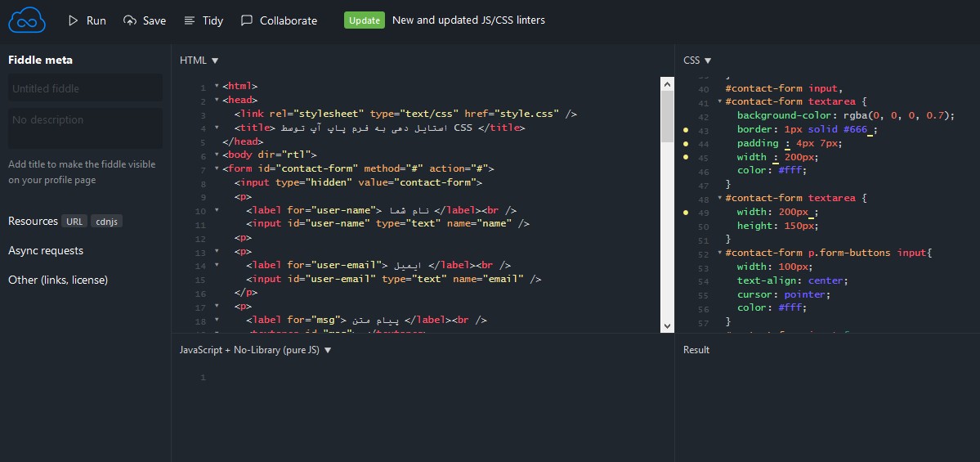Click the lint warning dot on CSS line 45
This screenshot has width=980, height=462.
point(686,157)
